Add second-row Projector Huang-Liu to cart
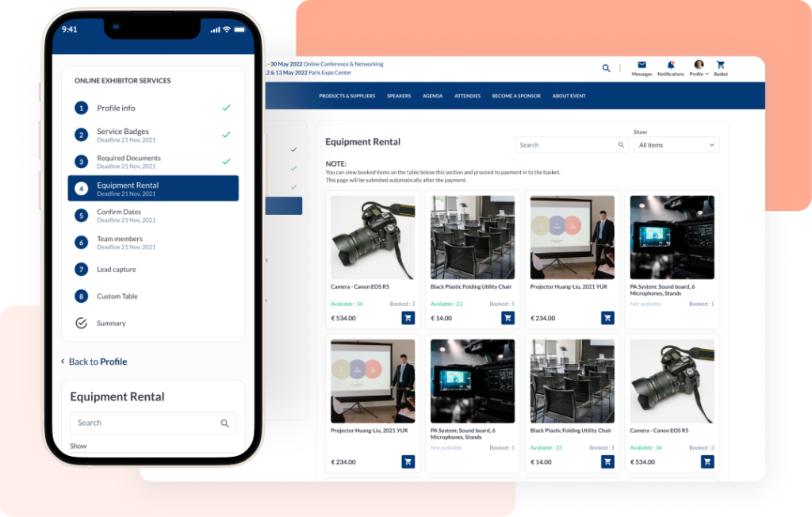 pos(408,461)
